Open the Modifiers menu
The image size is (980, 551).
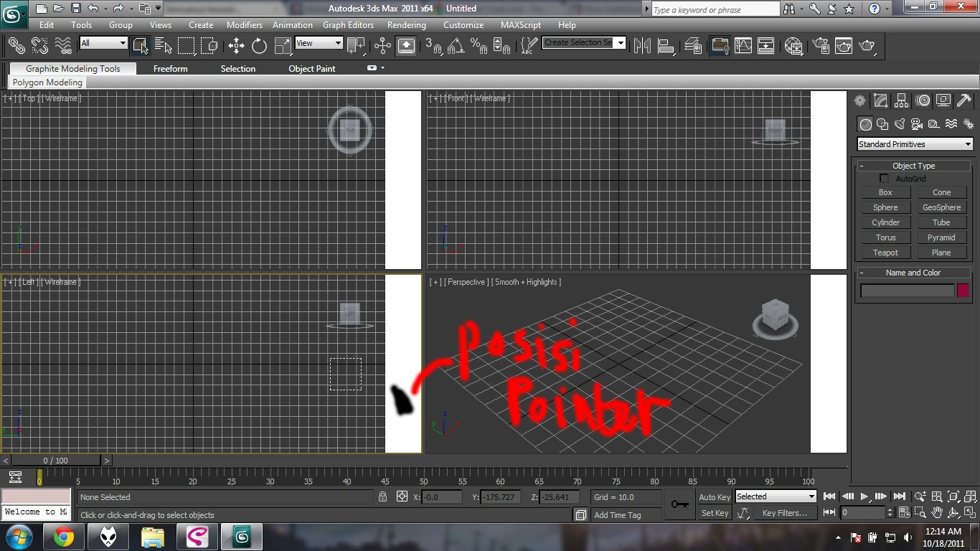point(245,25)
